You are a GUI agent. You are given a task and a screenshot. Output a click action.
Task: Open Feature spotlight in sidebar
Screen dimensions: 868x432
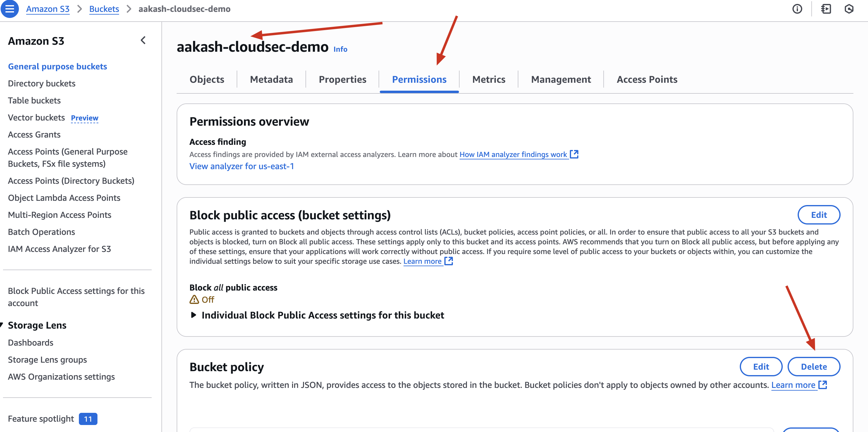(41, 419)
